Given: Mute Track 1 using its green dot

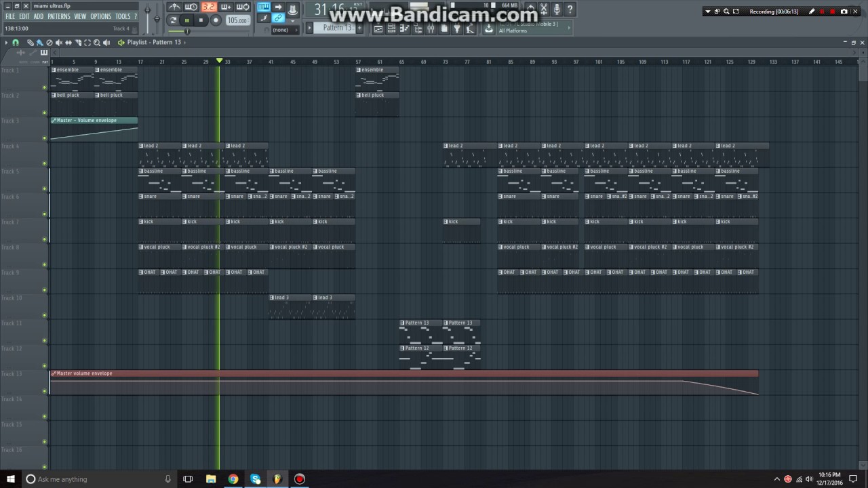Looking at the screenshot, I should click(x=45, y=87).
